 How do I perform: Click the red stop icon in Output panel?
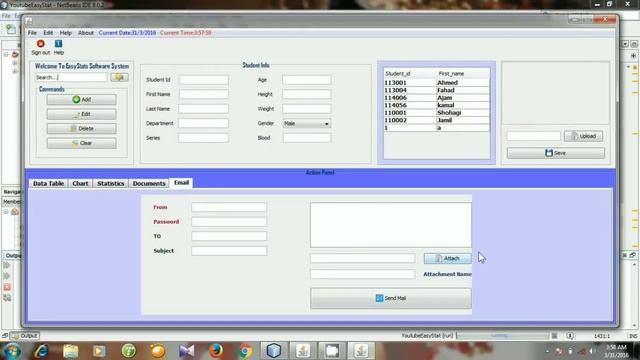point(7,287)
